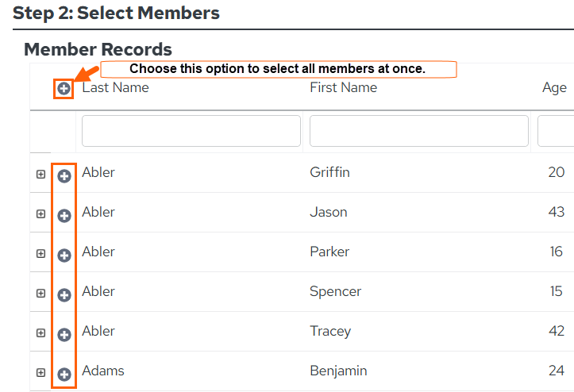Sort by Age column header
This screenshot has width=574, height=392.
[554, 88]
